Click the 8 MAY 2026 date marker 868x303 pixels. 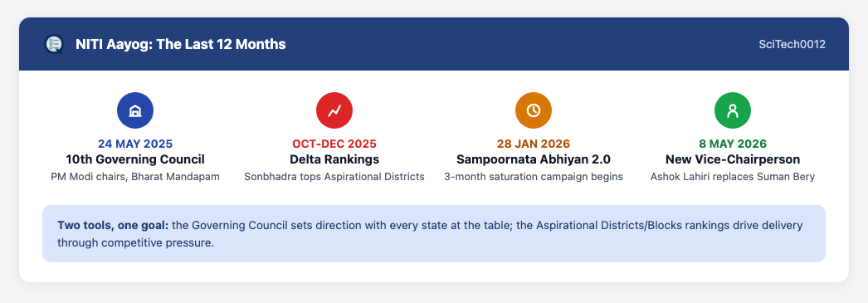click(x=733, y=144)
